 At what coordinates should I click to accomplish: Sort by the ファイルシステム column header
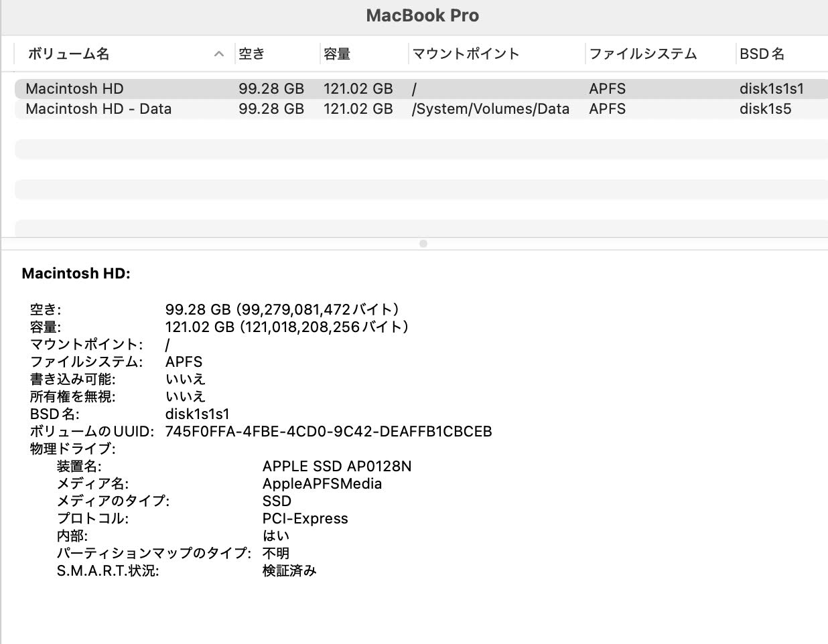pos(643,54)
